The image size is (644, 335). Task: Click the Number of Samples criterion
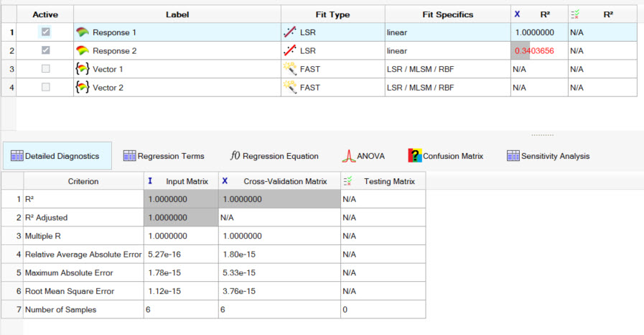(x=83, y=310)
